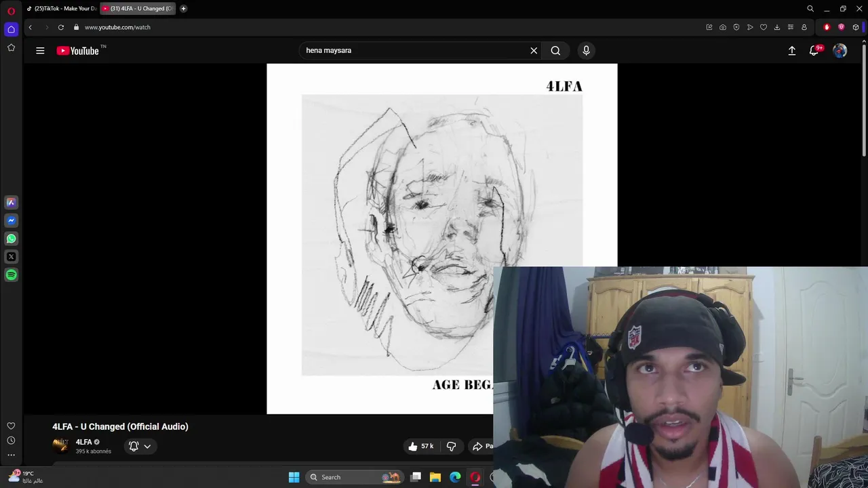The width and height of the screenshot is (868, 488).
Task: Open ad blocker shield settings
Action: (x=736, y=27)
